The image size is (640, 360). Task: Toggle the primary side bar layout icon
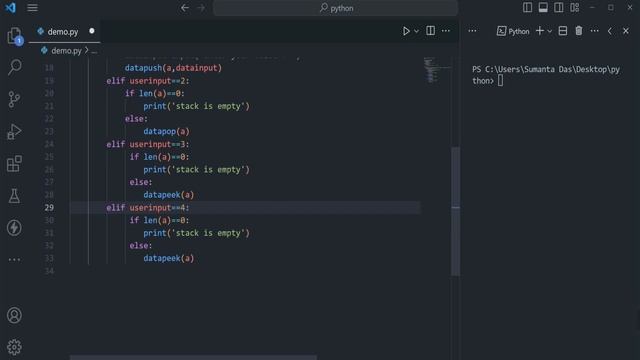click(527, 8)
